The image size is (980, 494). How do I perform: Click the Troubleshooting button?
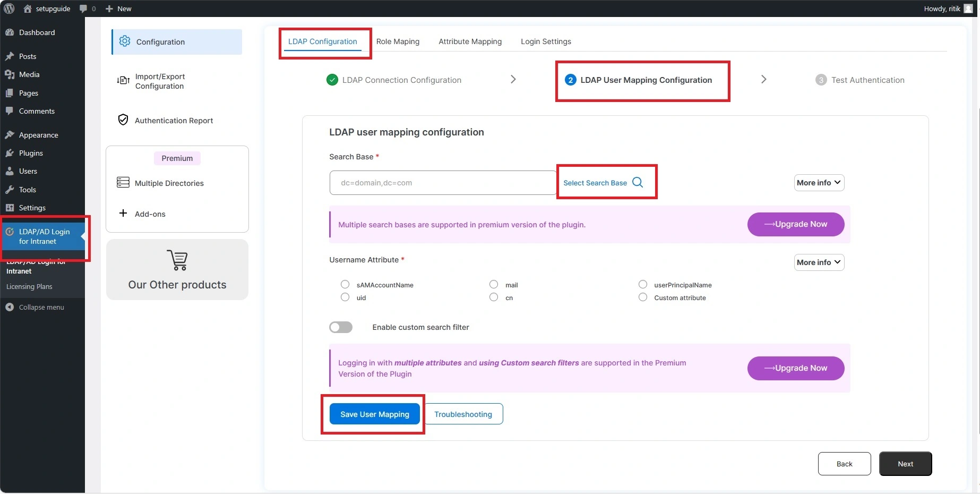click(x=463, y=414)
